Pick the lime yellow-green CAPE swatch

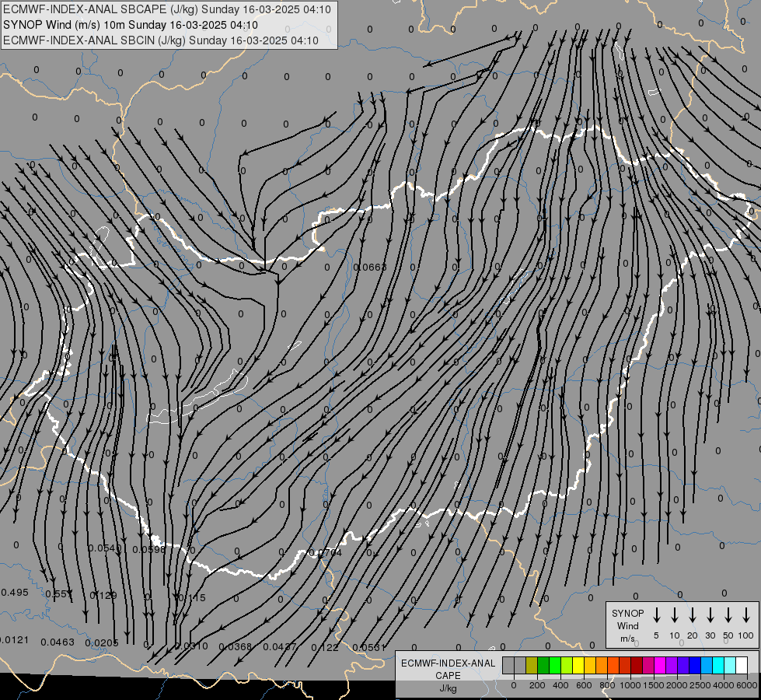click(567, 665)
